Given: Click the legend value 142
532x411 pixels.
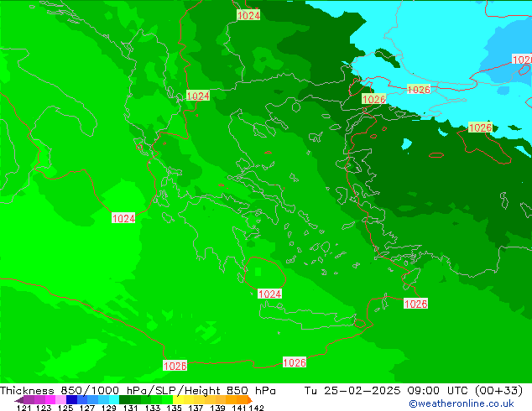Looking at the screenshot, I should point(257,408).
